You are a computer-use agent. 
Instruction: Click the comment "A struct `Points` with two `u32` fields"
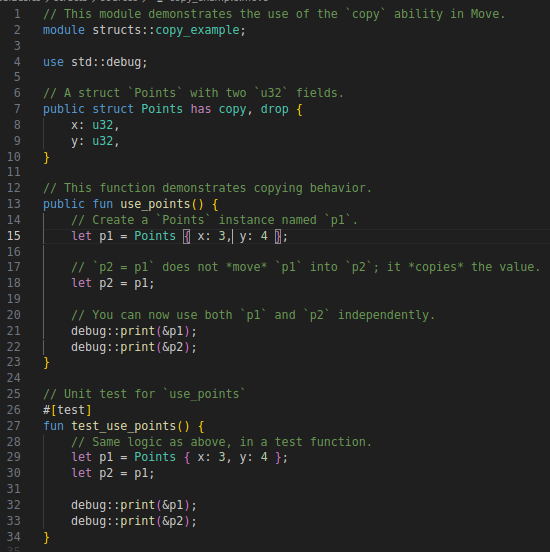[193, 93]
